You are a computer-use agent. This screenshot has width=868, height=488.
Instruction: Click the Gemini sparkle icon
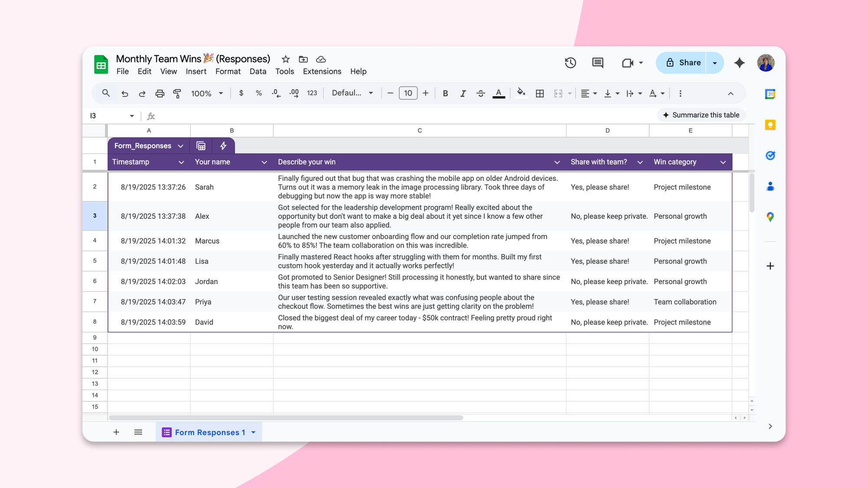coord(739,63)
